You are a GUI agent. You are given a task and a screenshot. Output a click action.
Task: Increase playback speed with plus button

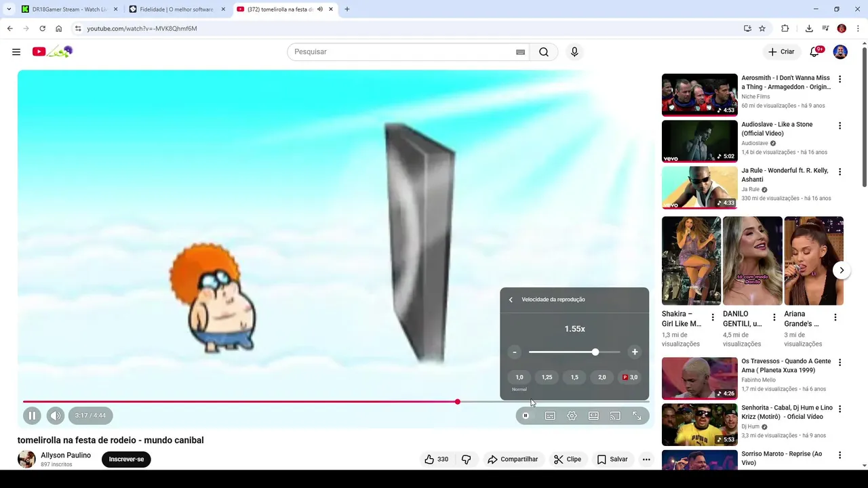click(x=635, y=352)
